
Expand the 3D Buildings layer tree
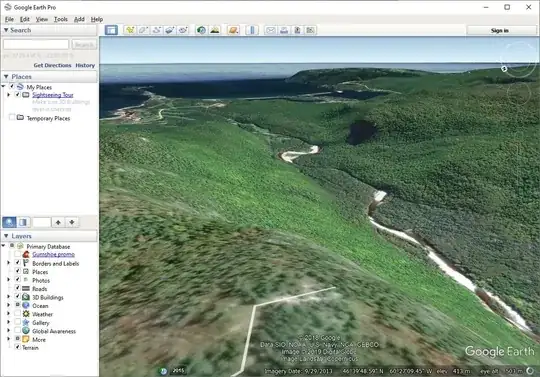coord(9,297)
